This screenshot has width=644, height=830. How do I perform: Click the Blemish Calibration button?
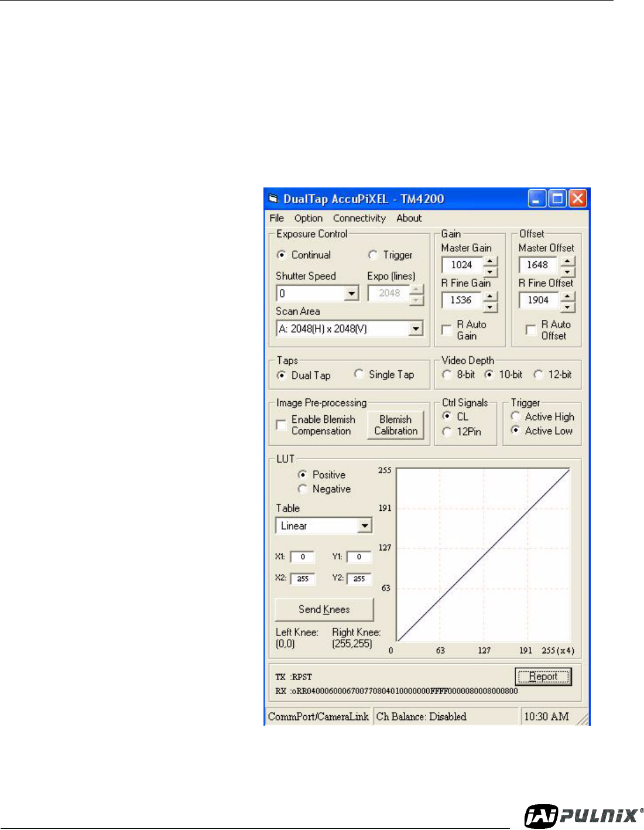click(x=396, y=425)
